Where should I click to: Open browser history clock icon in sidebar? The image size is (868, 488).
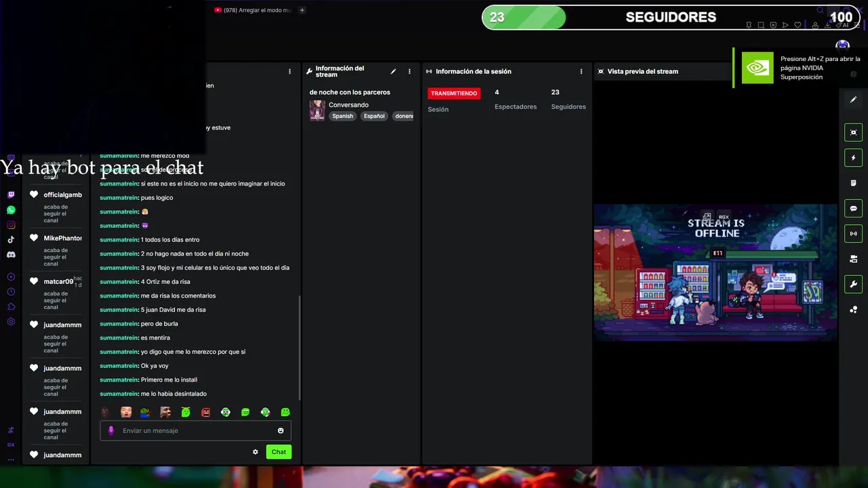click(x=11, y=291)
